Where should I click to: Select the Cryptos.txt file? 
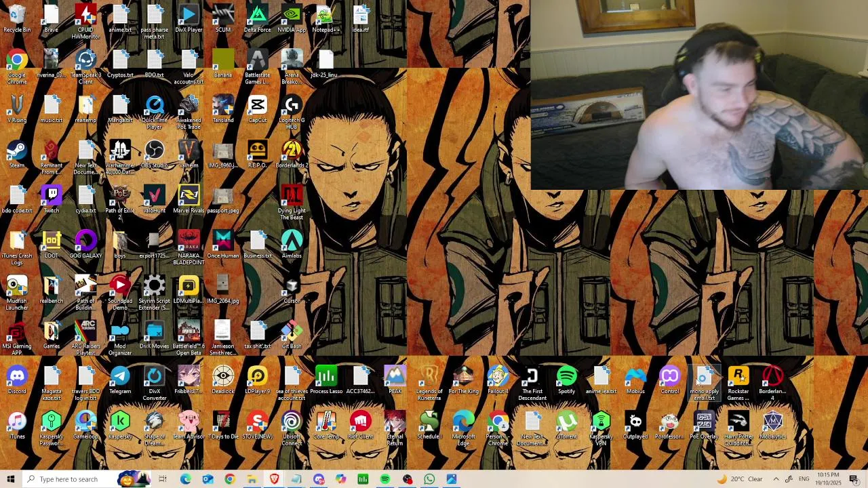point(120,64)
